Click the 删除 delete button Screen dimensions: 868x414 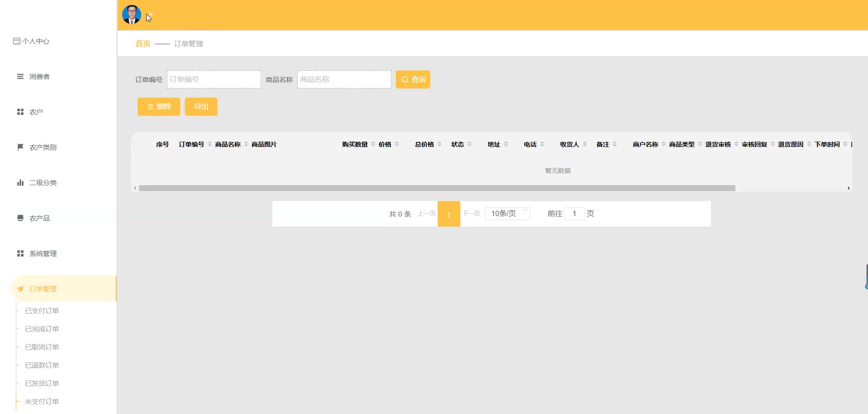click(159, 107)
